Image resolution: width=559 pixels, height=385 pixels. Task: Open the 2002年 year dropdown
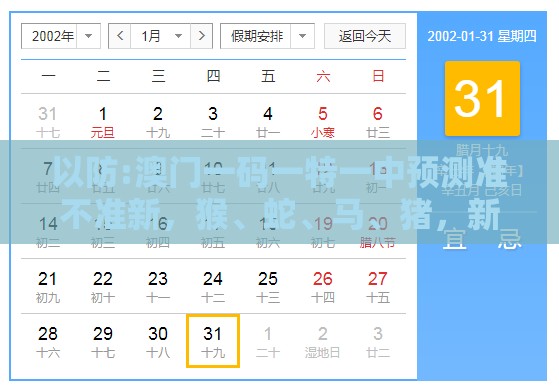pos(61,36)
